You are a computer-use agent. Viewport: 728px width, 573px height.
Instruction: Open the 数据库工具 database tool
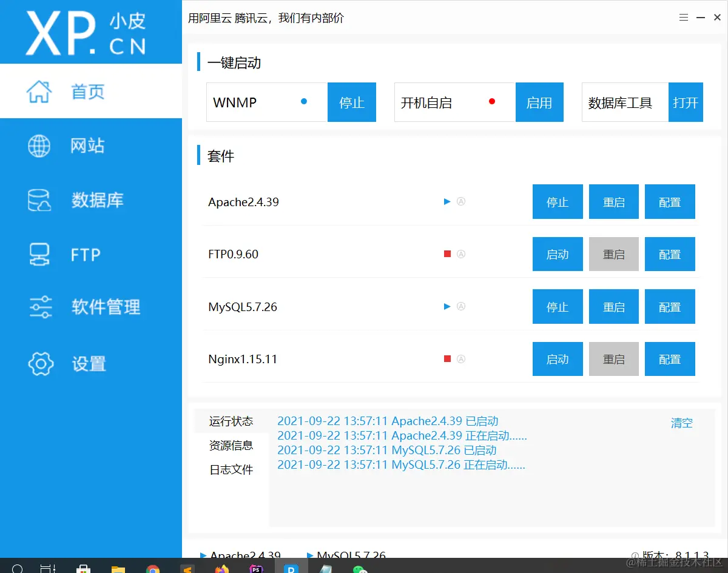coord(686,102)
